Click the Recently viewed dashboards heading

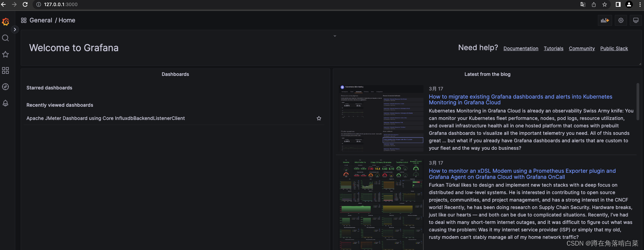(x=60, y=105)
